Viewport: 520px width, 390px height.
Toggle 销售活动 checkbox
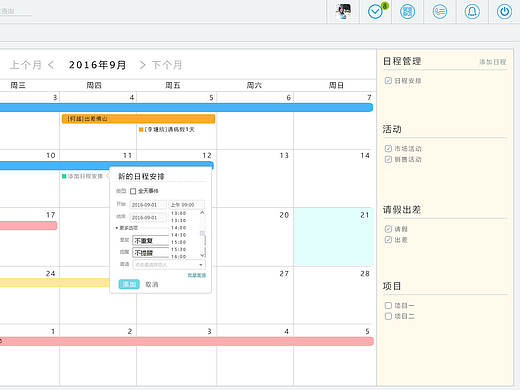pyautogui.click(x=388, y=159)
